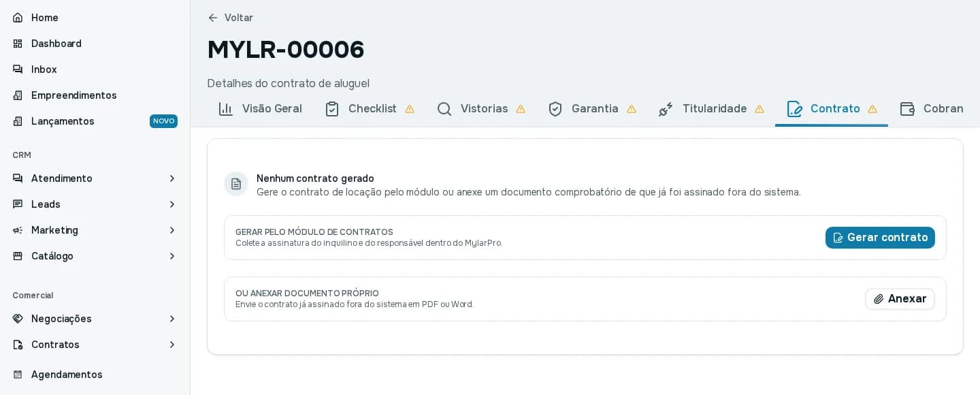The width and height of the screenshot is (980, 395).
Task: Click the 'Detalhes do contrato de aluguel' subtitle
Action: pyautogui.click(x=289, y=83)
